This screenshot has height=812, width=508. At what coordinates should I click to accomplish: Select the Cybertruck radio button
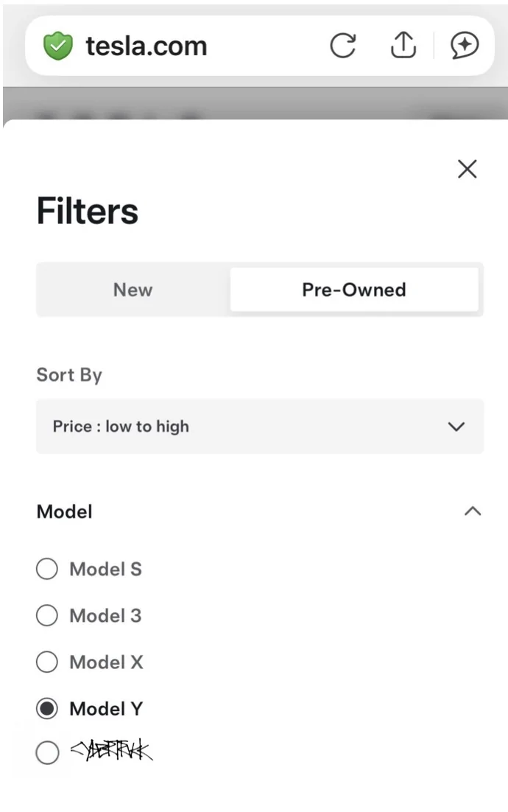[47, 752]
